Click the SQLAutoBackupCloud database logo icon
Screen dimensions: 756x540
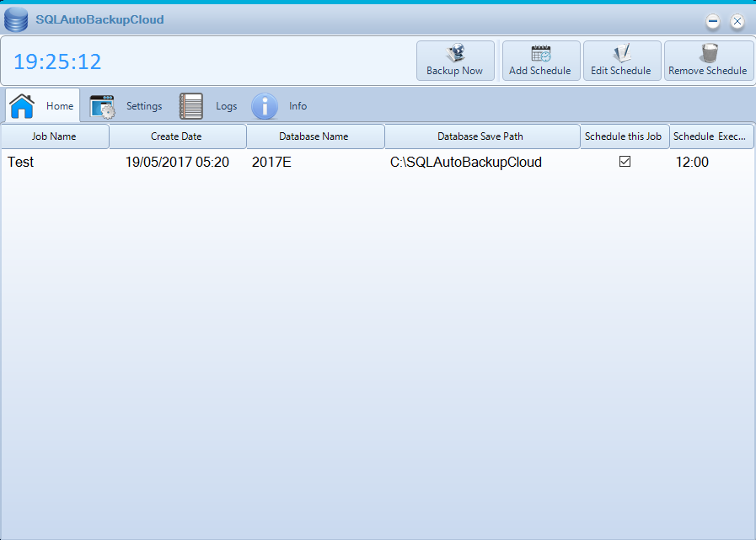16,19
